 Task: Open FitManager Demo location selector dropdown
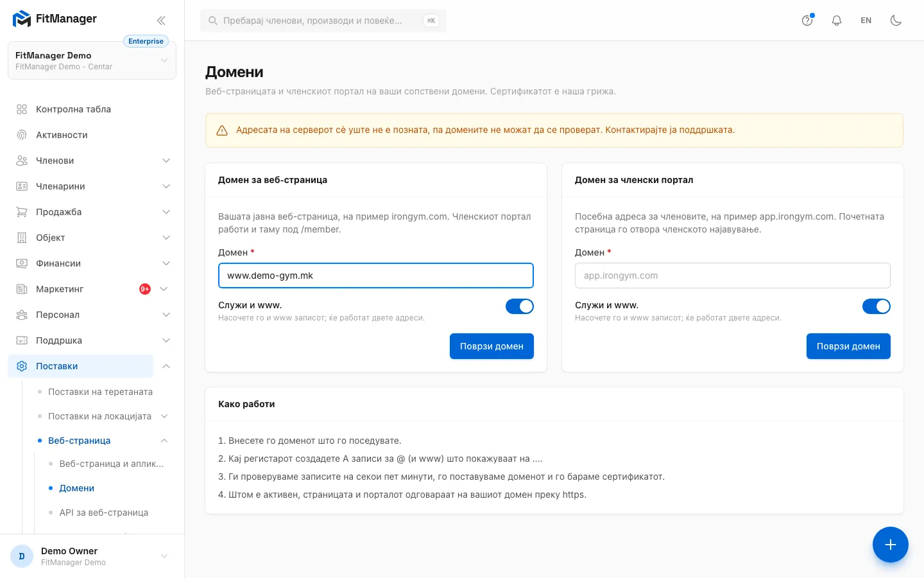pos(92,60)
